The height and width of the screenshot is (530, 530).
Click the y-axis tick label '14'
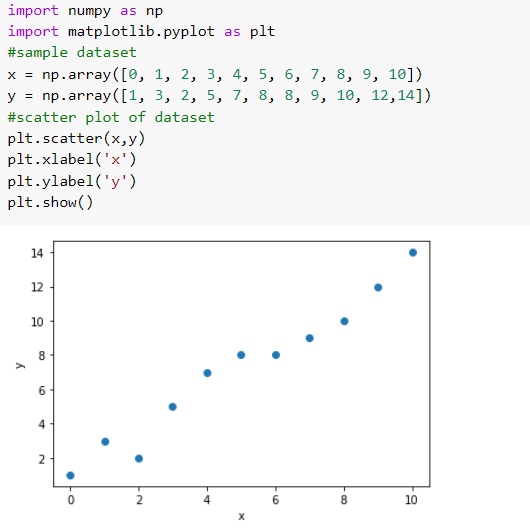click(38, 253)
